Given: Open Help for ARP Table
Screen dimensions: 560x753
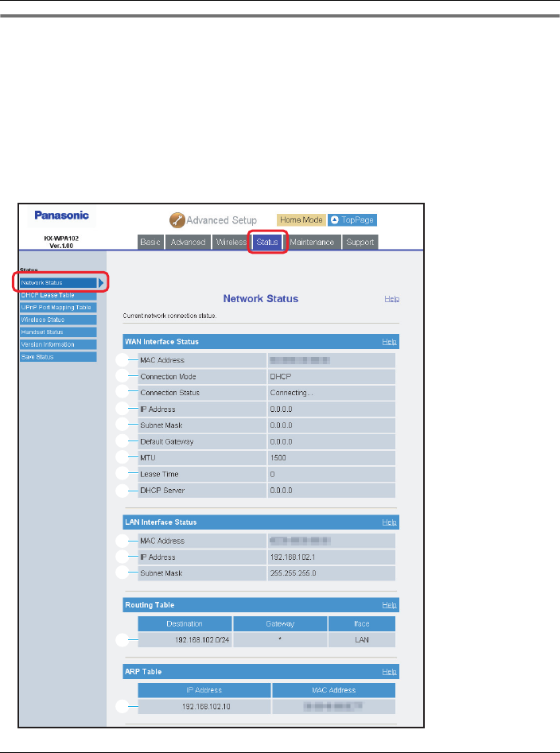Looking at the screenshot, I should coord(389,672).
